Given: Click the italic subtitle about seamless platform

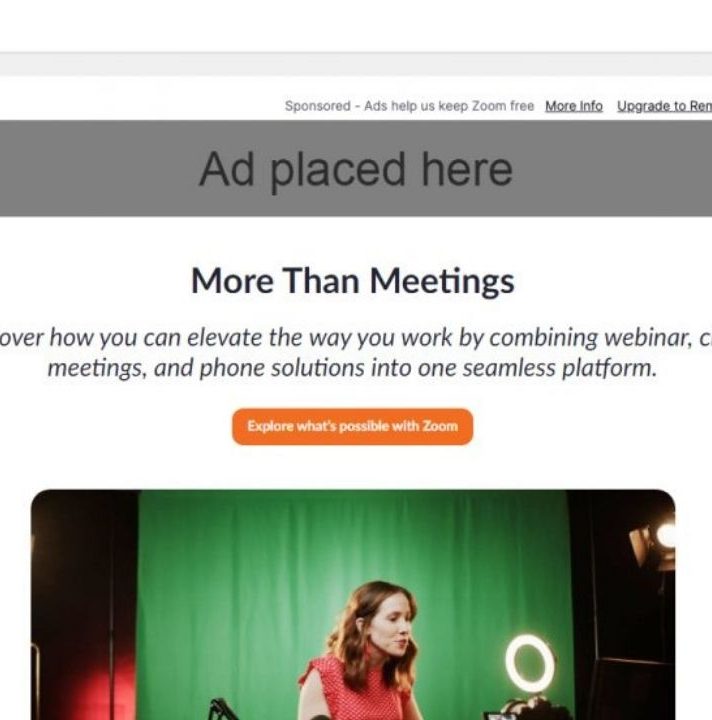Looking at the screenshot, I should (353, 353).
